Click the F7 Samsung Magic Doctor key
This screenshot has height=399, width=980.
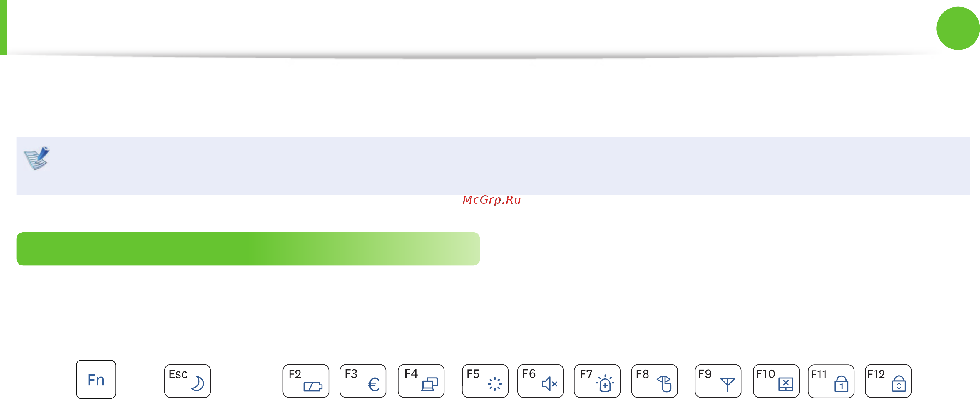[x=597, y=381]
